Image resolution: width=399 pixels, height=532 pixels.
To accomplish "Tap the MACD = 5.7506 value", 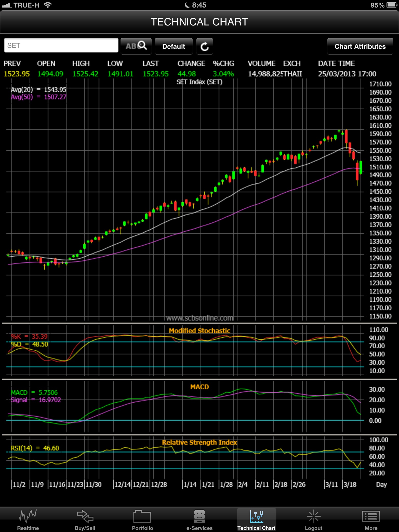I will point(34,393).
